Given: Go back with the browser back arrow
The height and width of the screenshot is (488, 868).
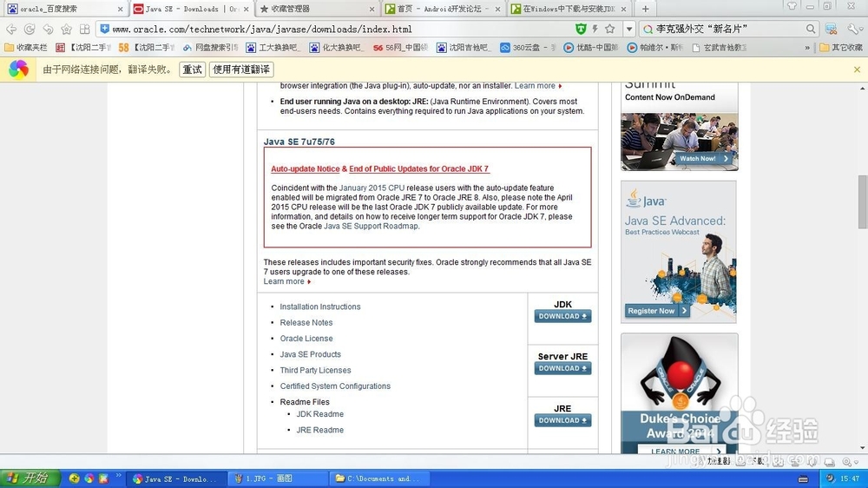Looking at the screenshot, I should 11,29.
